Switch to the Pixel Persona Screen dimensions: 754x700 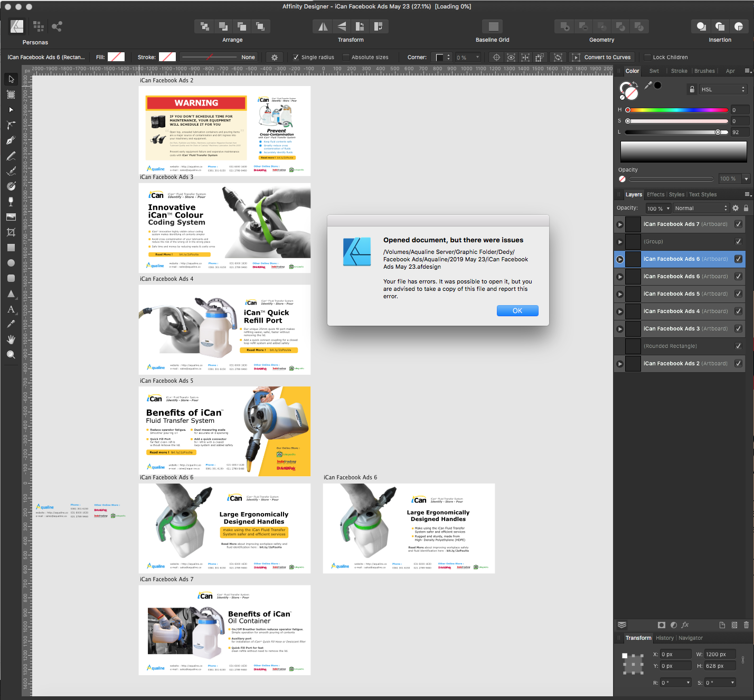(38, 26)
